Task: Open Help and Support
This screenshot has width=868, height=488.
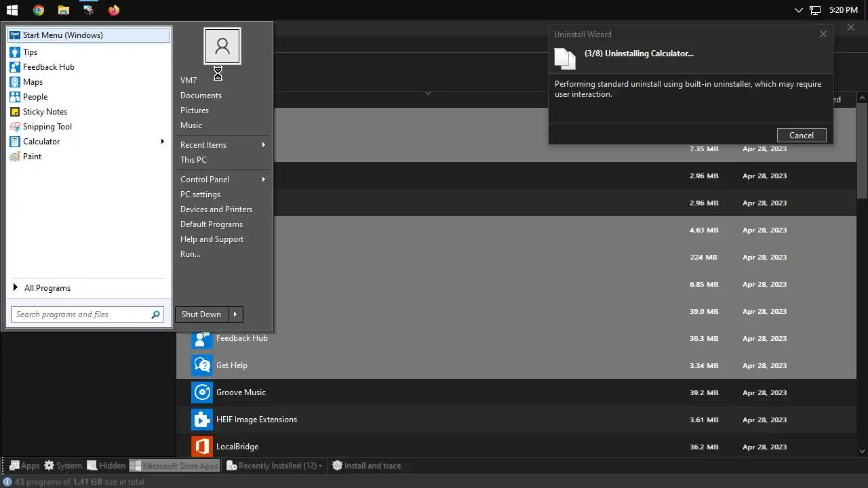Action: [x=212, y=239]
